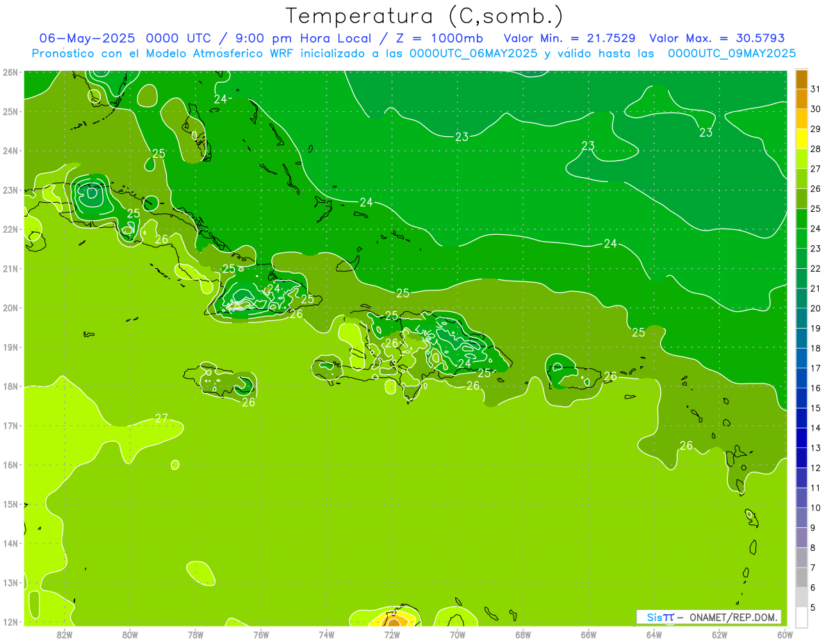The image size is (834, 644).
Task: Click the '29' color bar label
Action: (x=816, y=129)
